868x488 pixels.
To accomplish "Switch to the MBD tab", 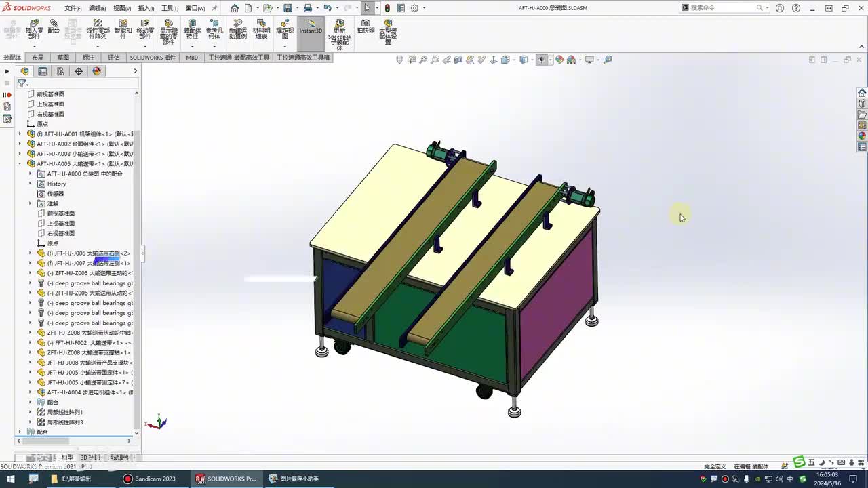I will coord(192,58).
